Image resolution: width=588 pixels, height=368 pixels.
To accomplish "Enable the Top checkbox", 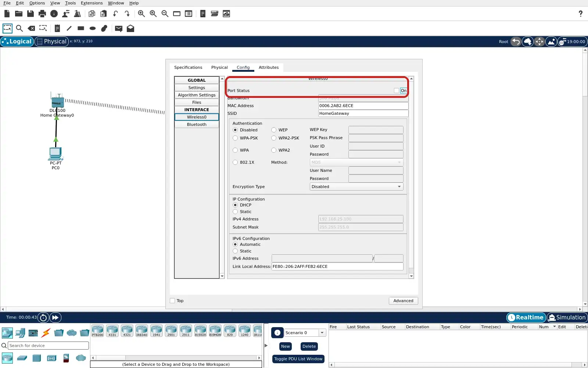I will point(172,301).
